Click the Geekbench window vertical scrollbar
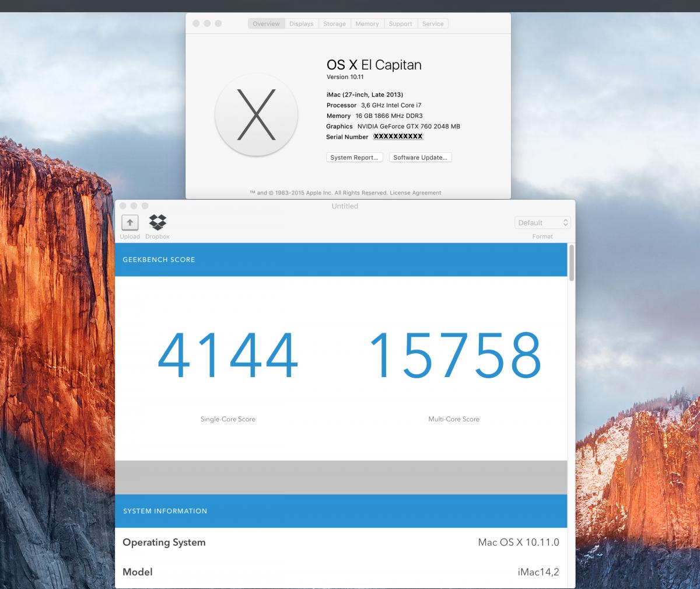This screenshot has width=700, height=589. tap(572, 263)
